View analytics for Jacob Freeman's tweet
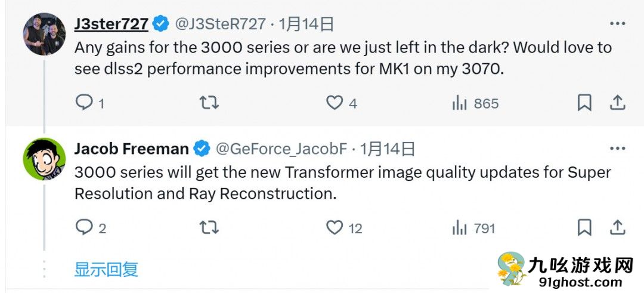 pyautogui.click(x=460, y=227)
